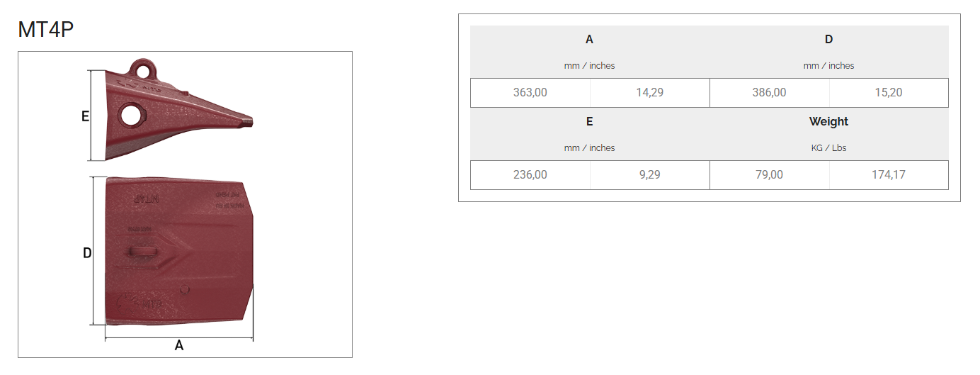Click the E dimension label in the diagram
980x375 pixels.
pos(85,116)
